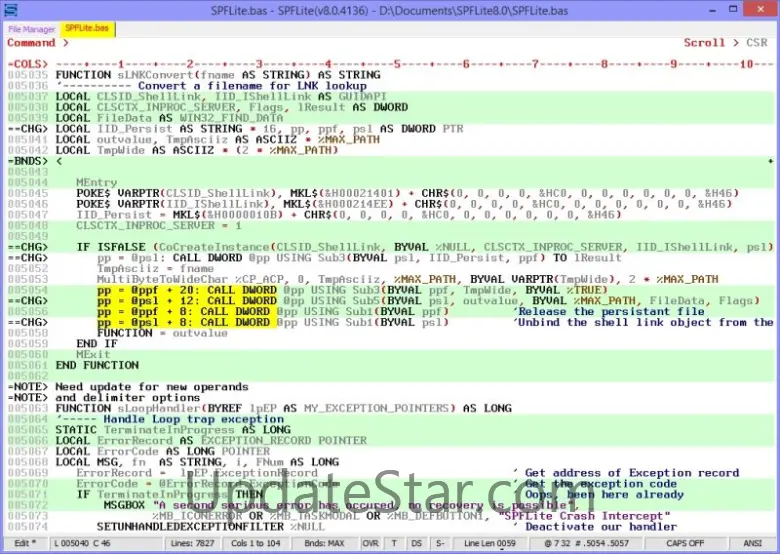Select the SPFLite.bas tab
Image resolution: width=780 pixels, height=554 pixels.
click(x=87, y=28)
